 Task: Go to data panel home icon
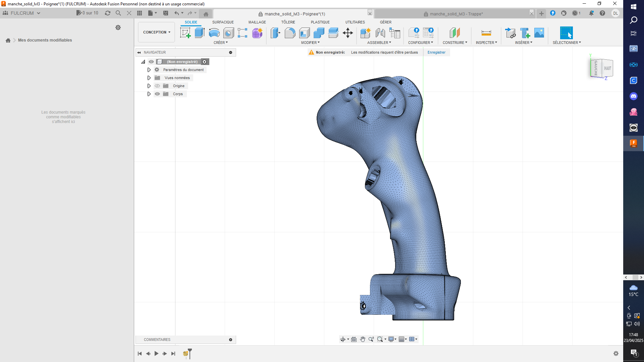tap(8, 40)
